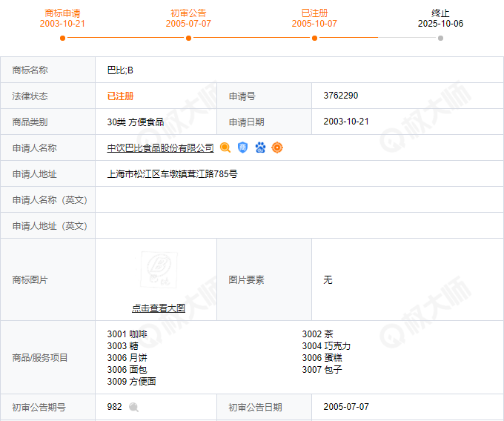Click the 图片要素 field label
504x421 pixels.
pos(247,280)
